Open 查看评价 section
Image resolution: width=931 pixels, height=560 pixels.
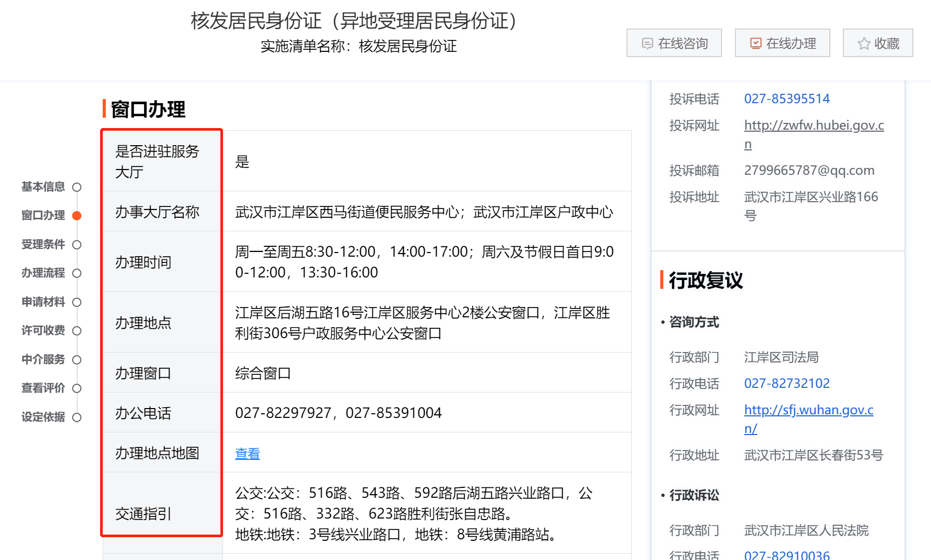[x=43, y=388]
